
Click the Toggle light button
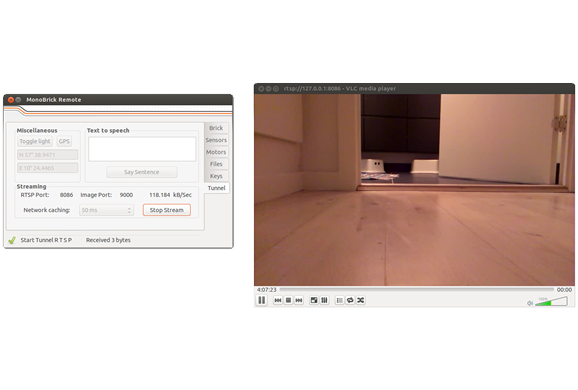[35, 141]
